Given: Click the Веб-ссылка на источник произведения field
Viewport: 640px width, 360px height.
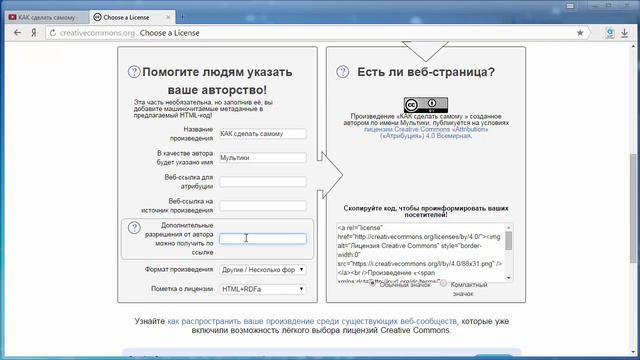Looking at the screenshot, I should coord(262,206).
